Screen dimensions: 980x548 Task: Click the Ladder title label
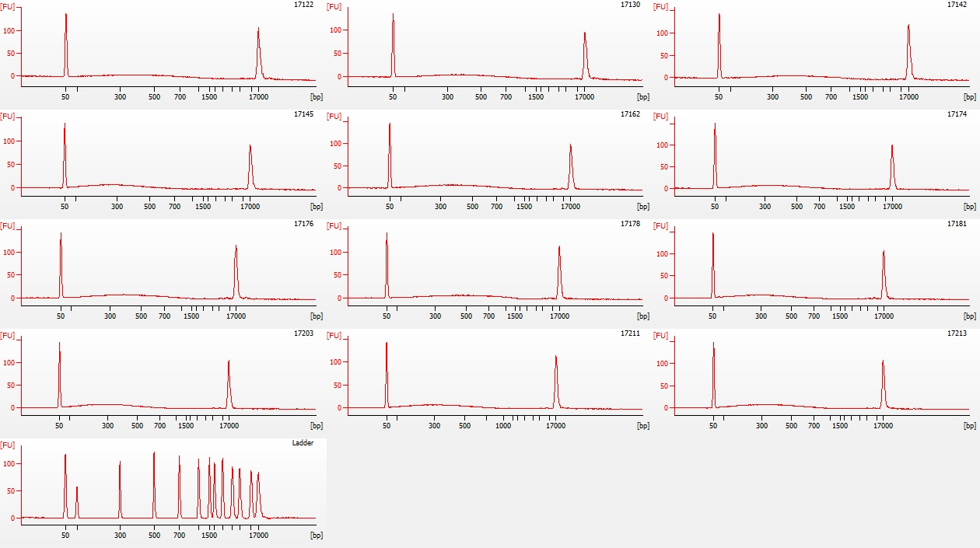pos(303,442)
